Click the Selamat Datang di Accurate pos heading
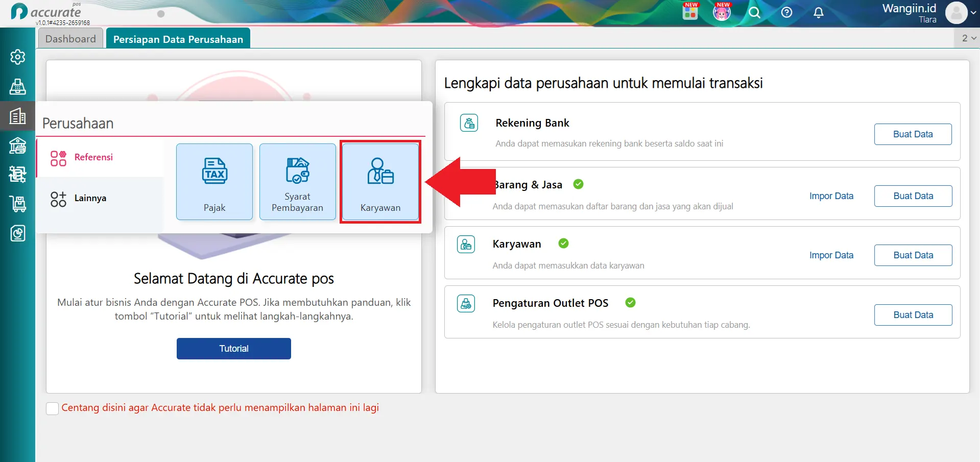 [x=234, y=279]
